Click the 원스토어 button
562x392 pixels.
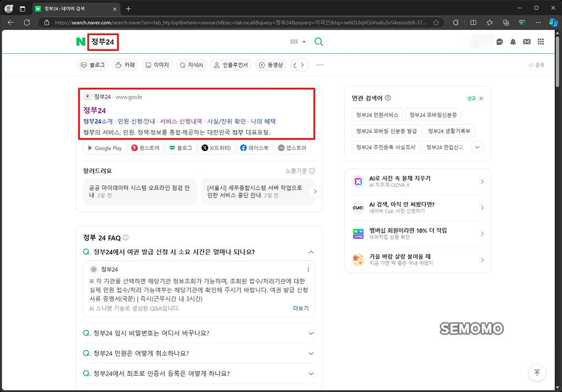[145, 148]
